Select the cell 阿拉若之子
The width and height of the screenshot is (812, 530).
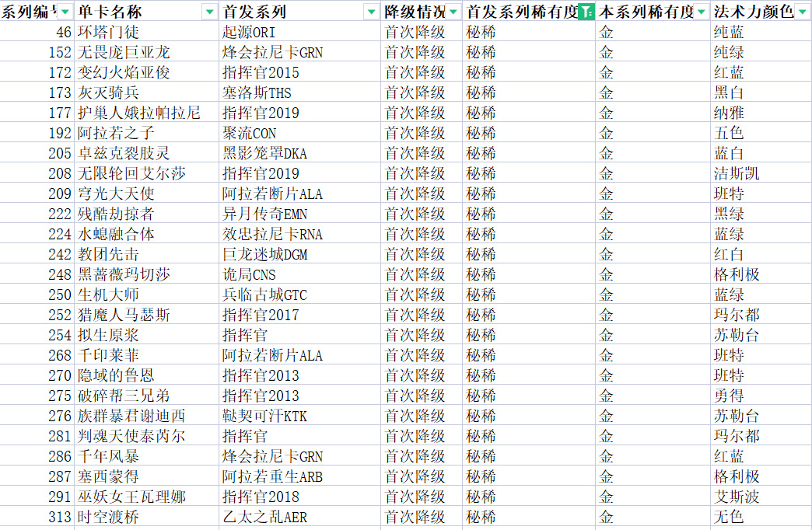coord(146,133)
